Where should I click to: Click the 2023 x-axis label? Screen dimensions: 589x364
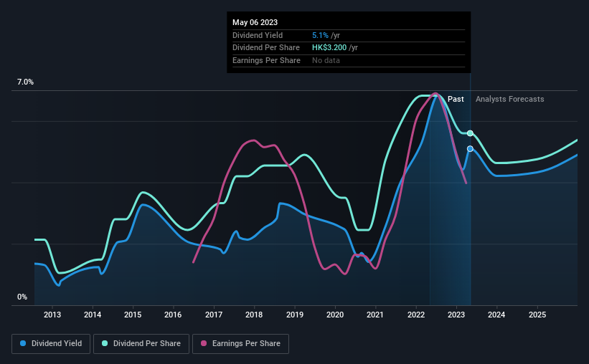click(456, 315)
